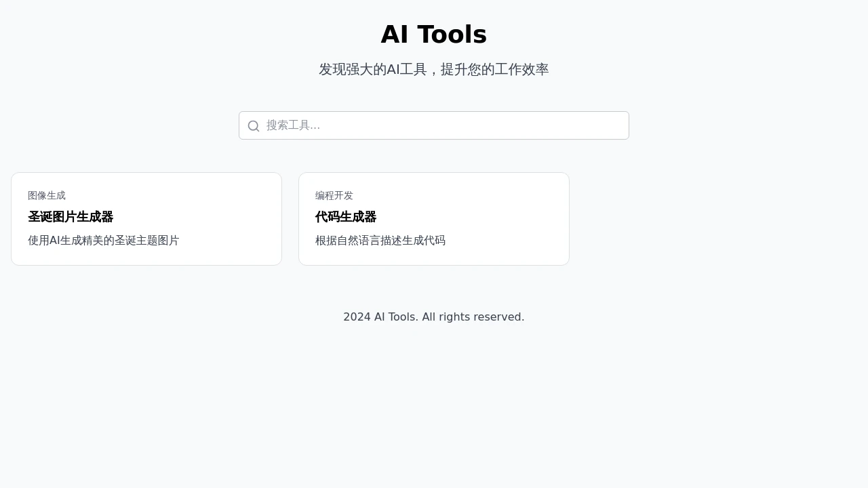Click the empty area beside the tool cards
868x488 pixels.
[x=712, y=218]
